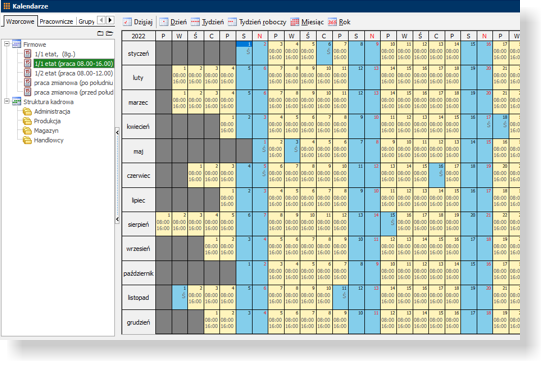Screen dimensions: 560x380
Task: Open the Pracownicze tab
Action: 56,21
